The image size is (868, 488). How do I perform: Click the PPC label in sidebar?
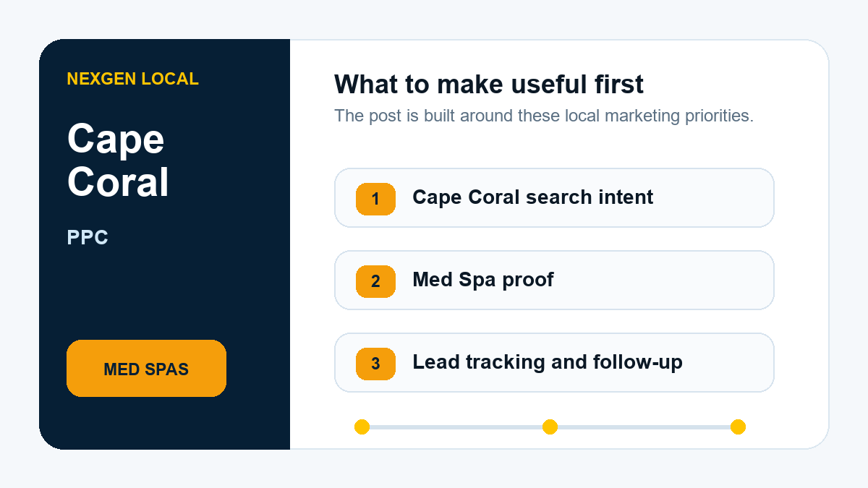point(88,237)
